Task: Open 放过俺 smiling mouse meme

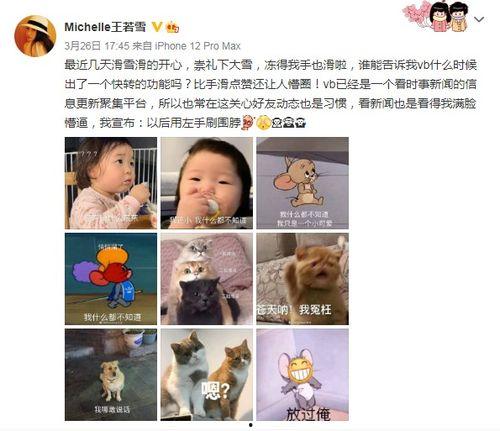Action: pos(302,375)
